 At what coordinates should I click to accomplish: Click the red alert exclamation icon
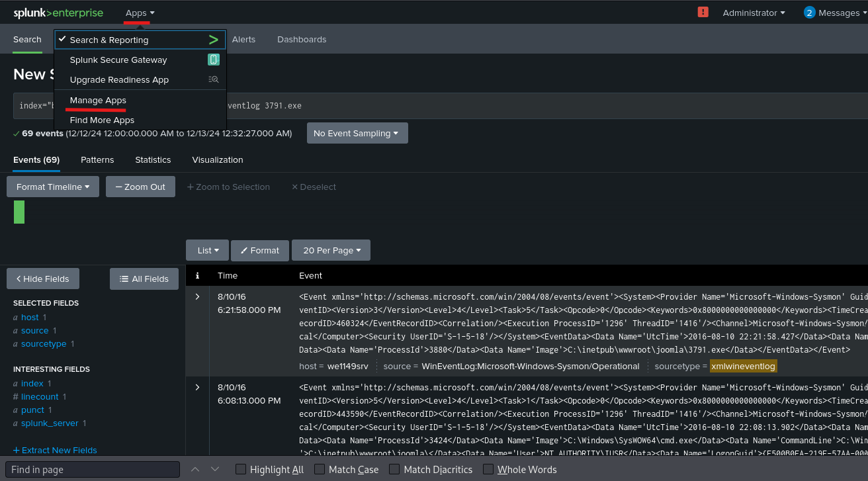(703, 12)
